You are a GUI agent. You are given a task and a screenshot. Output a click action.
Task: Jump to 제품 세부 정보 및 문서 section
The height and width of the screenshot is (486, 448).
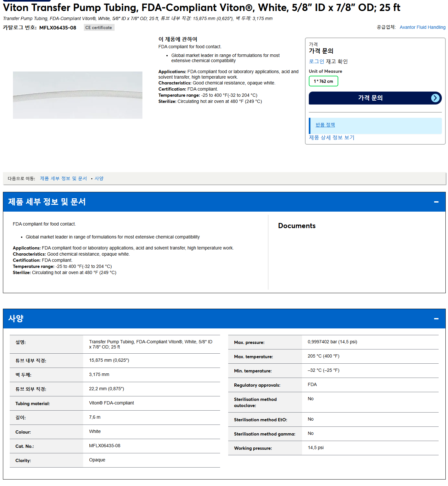tap(63, 179)
